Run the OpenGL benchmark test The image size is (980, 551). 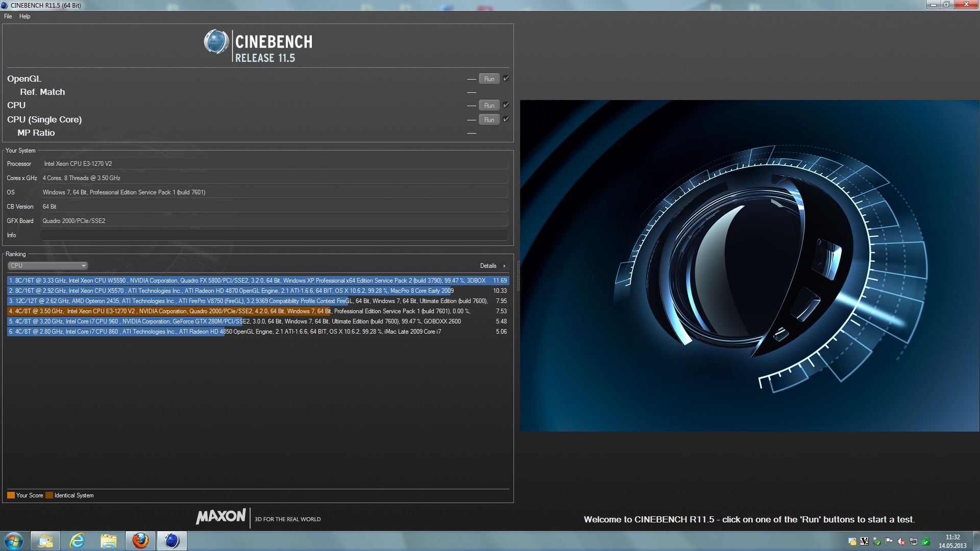pos(489,79)
